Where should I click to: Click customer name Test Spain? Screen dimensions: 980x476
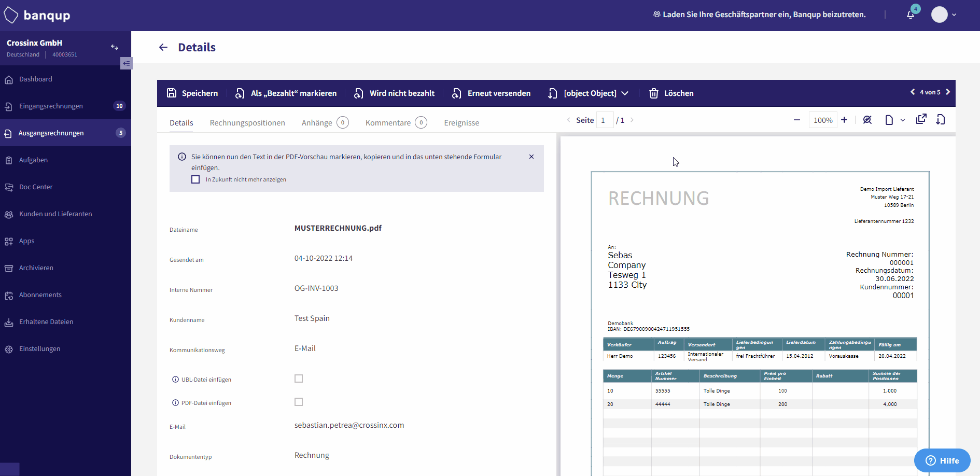tap(312, 318)
